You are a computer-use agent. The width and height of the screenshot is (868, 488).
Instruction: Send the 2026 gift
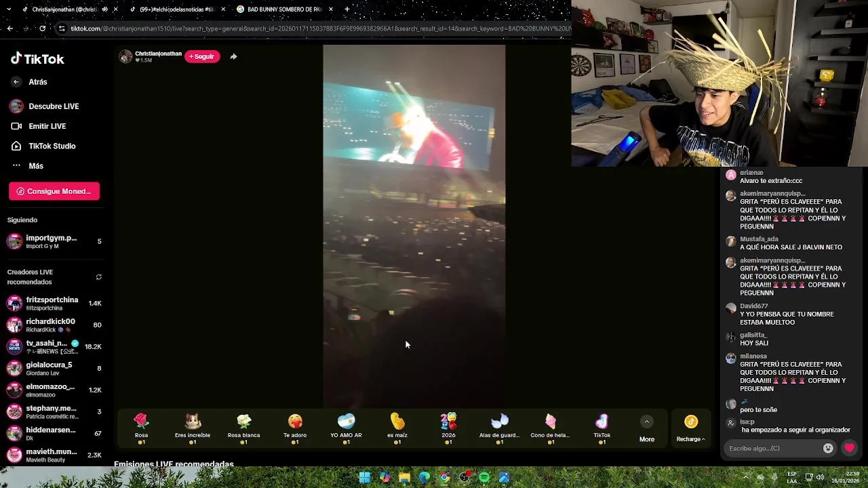(448, 428)
